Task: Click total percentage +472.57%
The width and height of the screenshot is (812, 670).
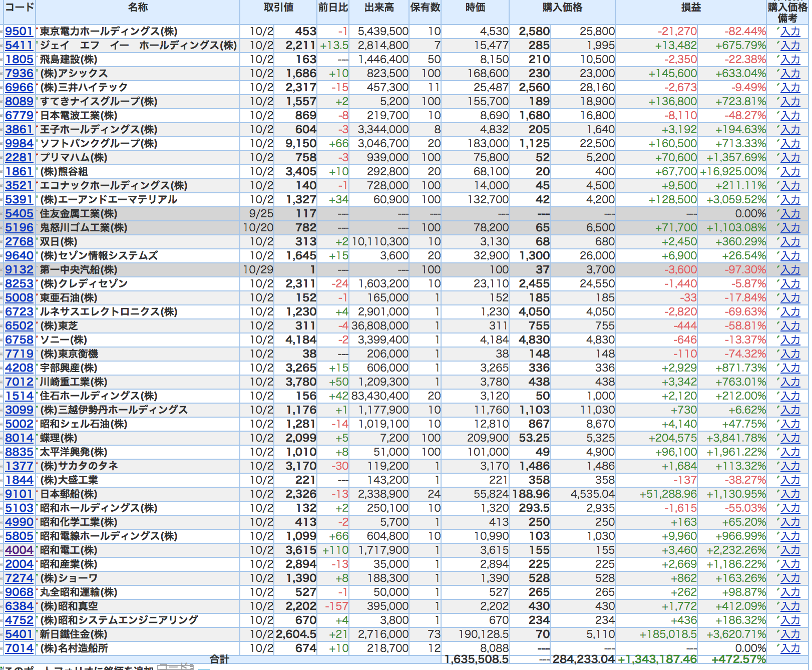Action: click(x=738, y=659)
